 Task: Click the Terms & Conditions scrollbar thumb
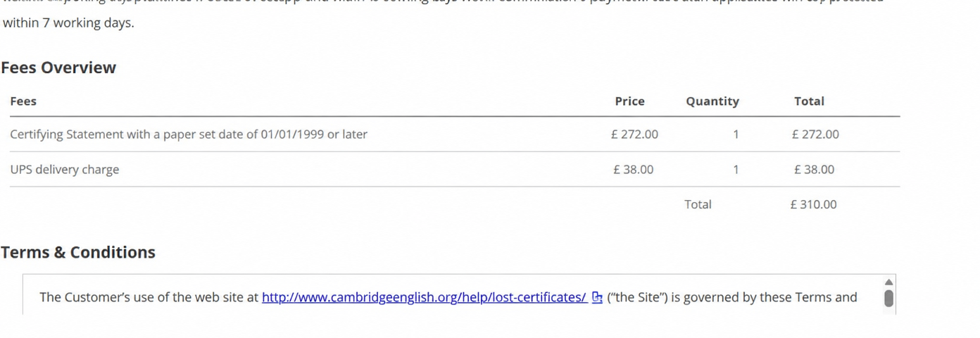click(888, 299)
